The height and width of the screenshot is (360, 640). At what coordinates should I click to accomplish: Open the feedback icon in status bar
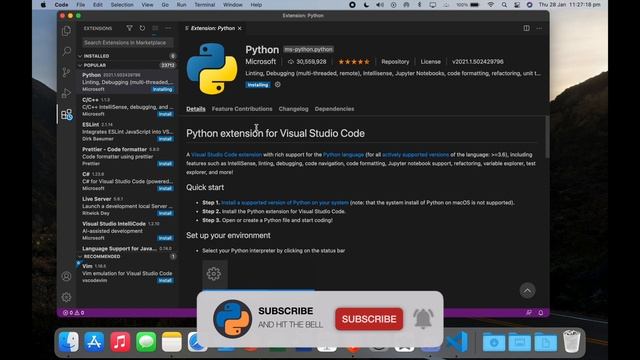click(529, 313)
